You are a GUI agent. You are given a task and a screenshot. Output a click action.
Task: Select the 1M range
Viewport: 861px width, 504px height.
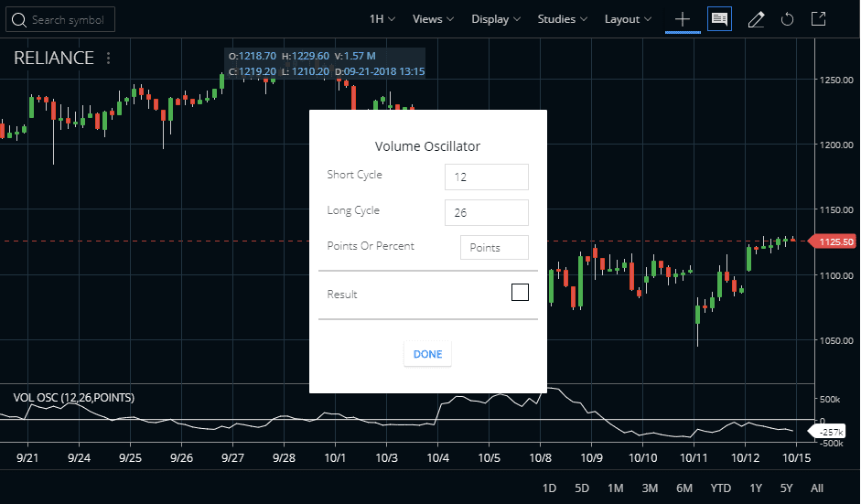click(x=615, y=488)
